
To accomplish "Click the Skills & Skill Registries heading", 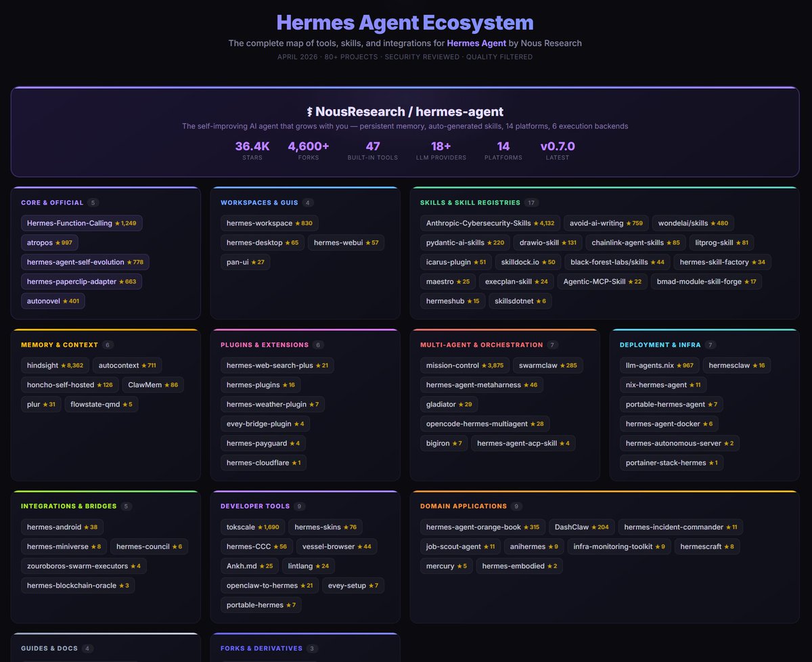I will pos(470,202).
